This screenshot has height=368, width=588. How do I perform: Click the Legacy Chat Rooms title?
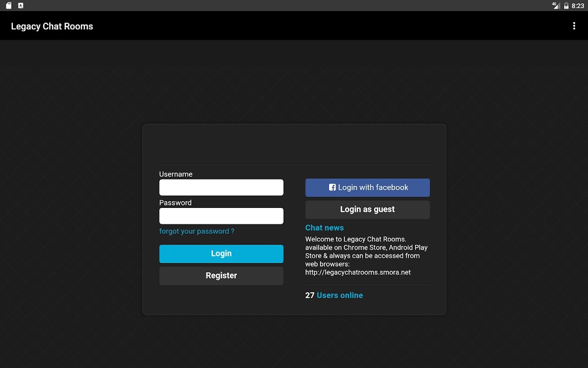[52, 26]
